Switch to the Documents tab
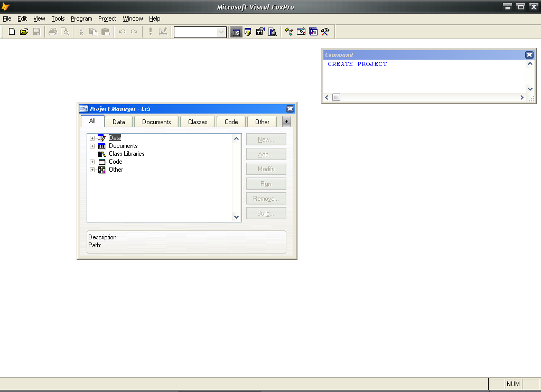 pos(156,122)
